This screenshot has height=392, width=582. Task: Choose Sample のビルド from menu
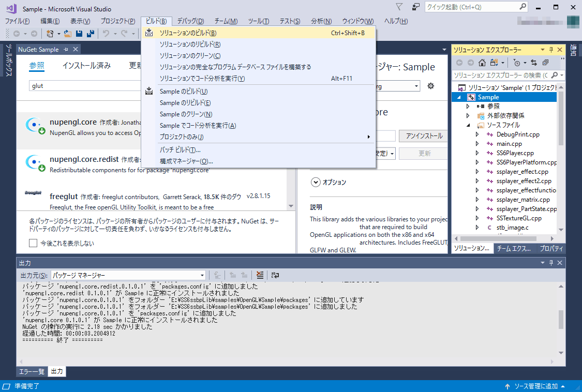tap(259, 92)
